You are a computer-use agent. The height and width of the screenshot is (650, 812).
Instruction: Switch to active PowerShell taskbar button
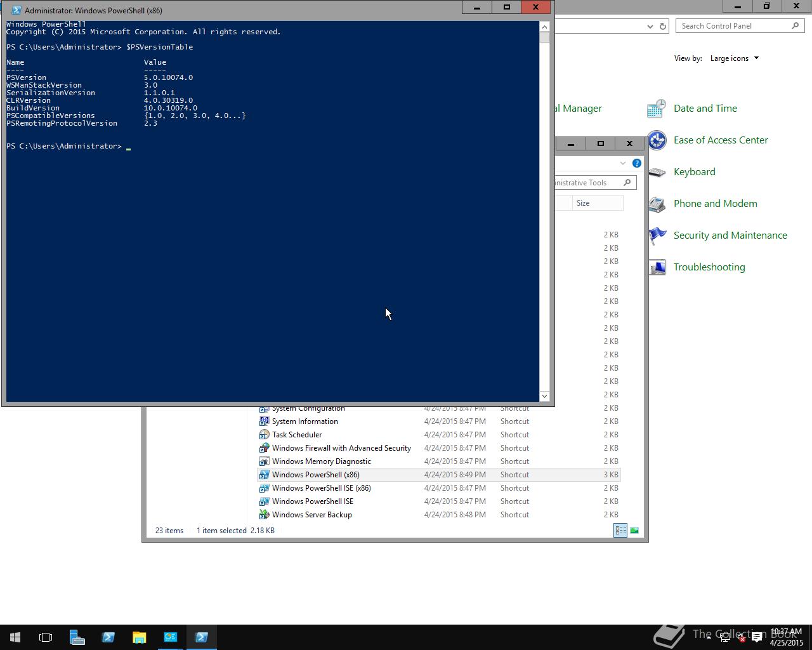pos(202,637)
